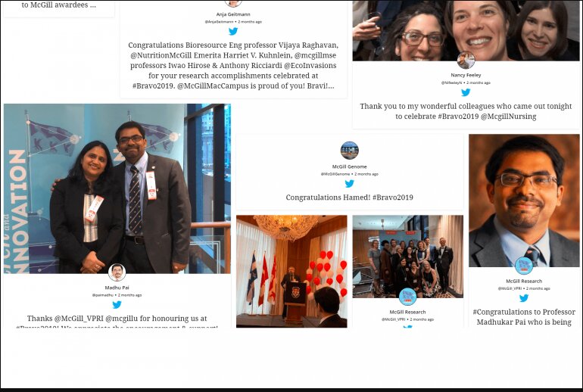Click the Twitter icon under McGill Genome

pos(350,184)
